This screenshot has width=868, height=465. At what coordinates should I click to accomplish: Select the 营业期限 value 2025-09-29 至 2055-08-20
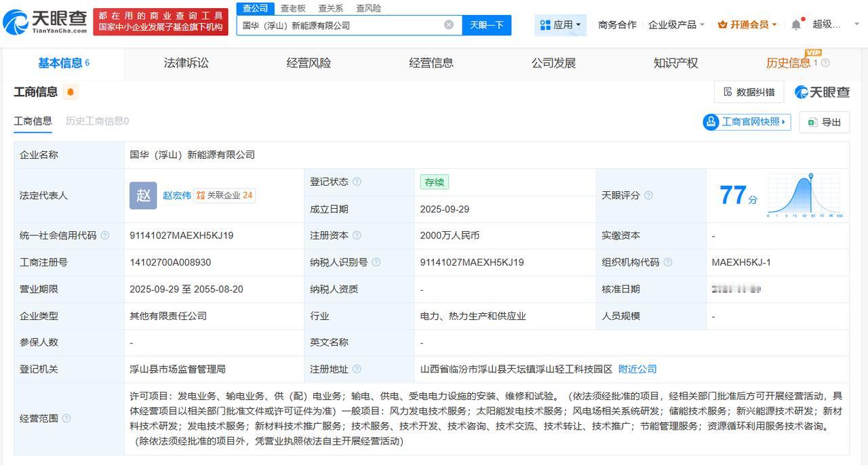tap(186, 289)
